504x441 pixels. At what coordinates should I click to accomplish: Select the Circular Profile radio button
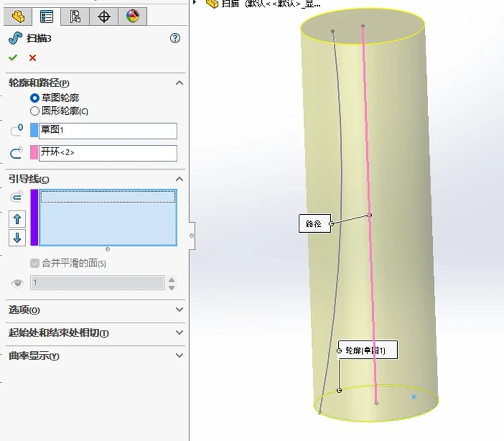(34, 111)
